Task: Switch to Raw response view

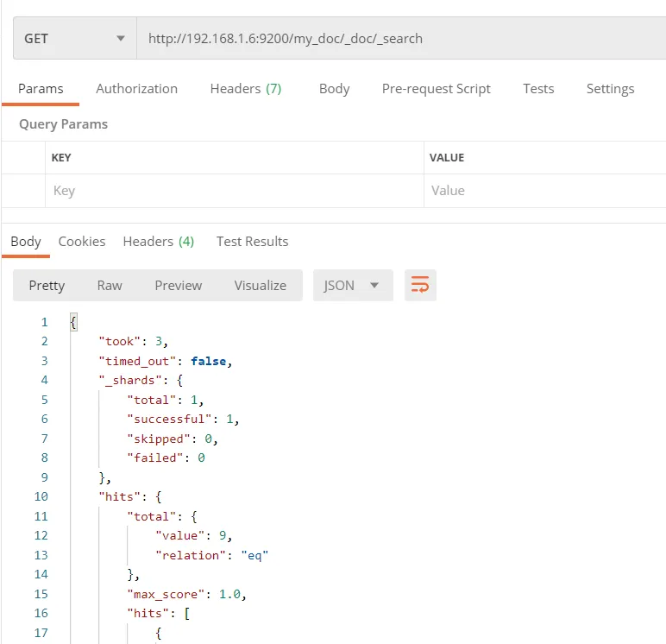Action: point(110,286)
